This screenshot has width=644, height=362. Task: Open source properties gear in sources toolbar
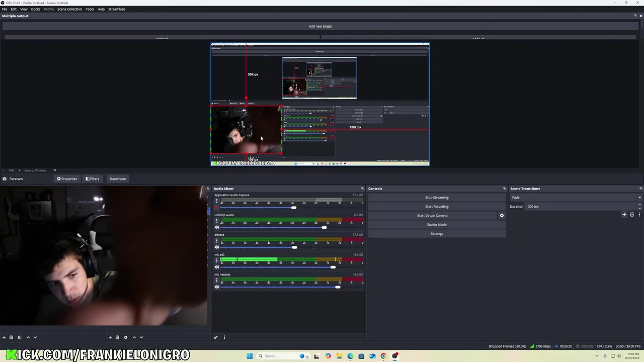pyautogui.click(x=126, y=337)
